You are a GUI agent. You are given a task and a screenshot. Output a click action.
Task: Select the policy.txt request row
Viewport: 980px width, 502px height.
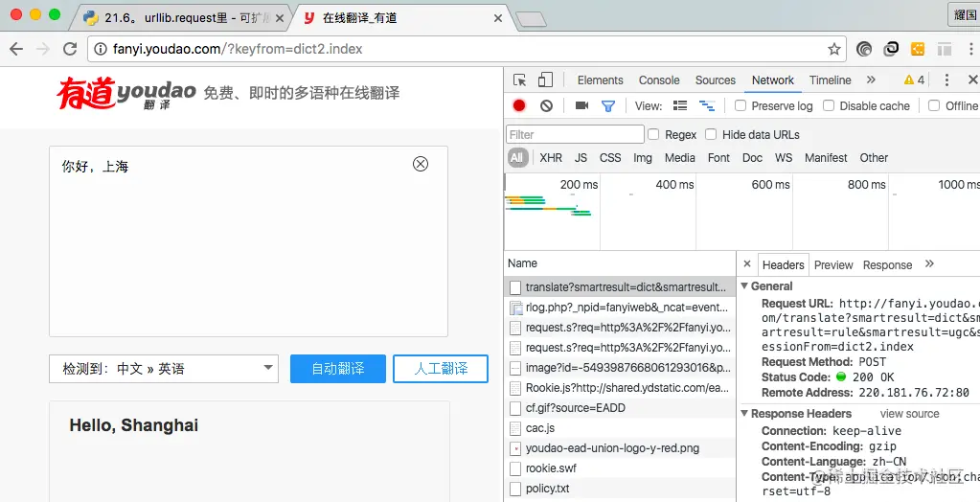click(x=620, y=488)
